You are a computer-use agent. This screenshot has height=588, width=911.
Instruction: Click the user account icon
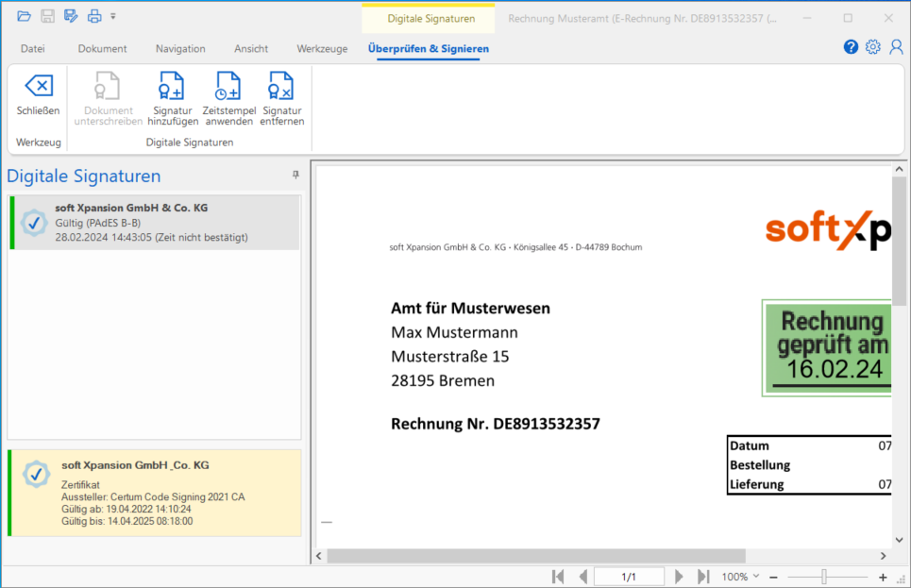pyautogui.click(x=896, y=47)
